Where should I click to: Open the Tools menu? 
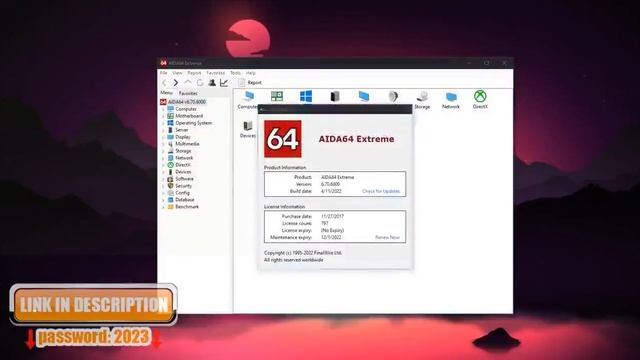[235, 73]
